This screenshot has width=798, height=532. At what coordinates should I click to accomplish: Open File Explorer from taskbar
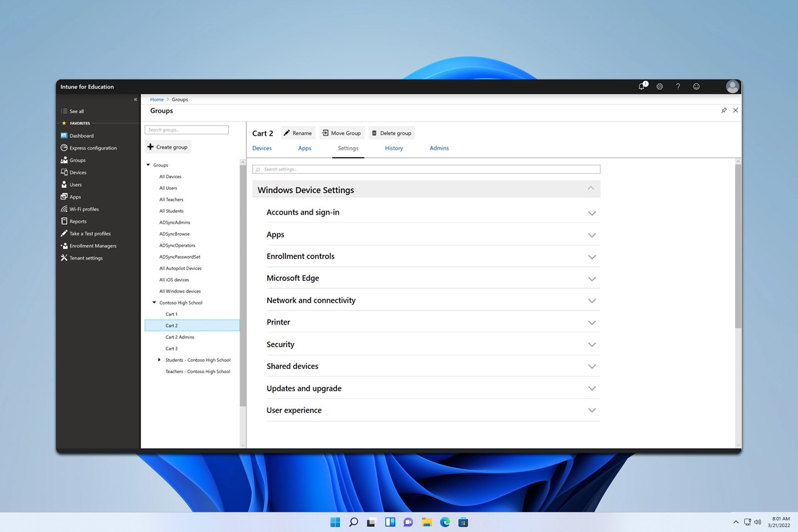point(426,522)
